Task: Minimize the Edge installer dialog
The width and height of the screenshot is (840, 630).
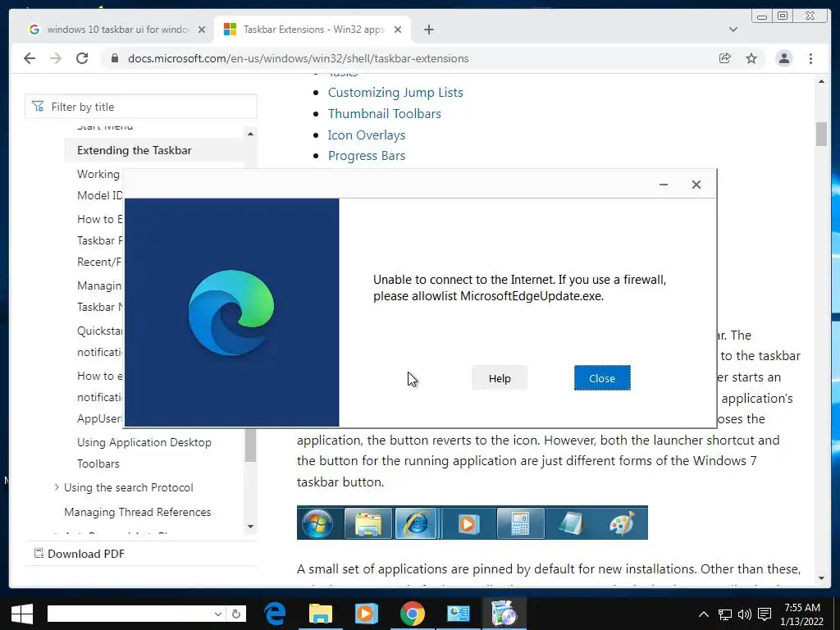Action: pos(663,185)
